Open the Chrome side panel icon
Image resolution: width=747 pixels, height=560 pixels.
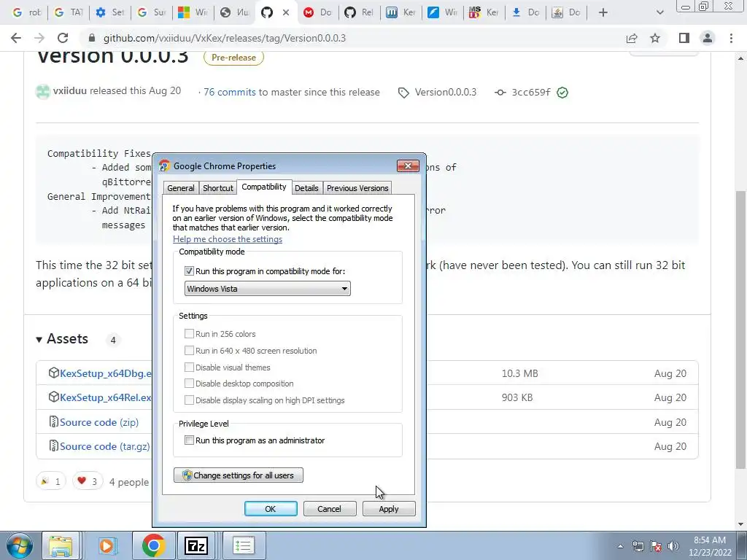(684, 38)
